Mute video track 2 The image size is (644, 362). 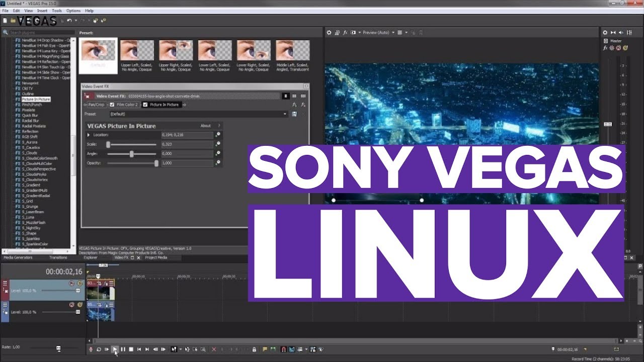71,305
